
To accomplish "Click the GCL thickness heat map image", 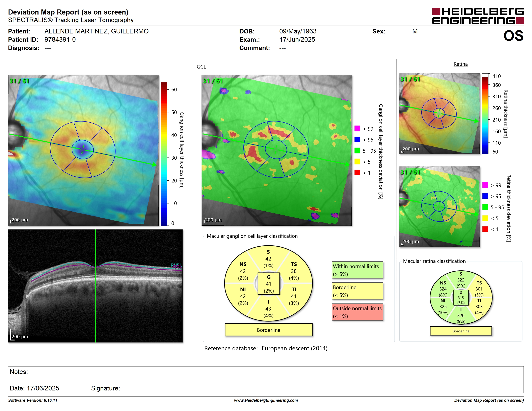I will [x=83, y=150].
